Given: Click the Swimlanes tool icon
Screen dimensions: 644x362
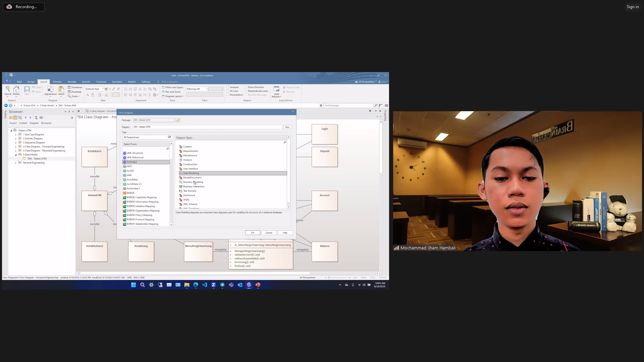Looking at the screenshot, I should 69,87.
